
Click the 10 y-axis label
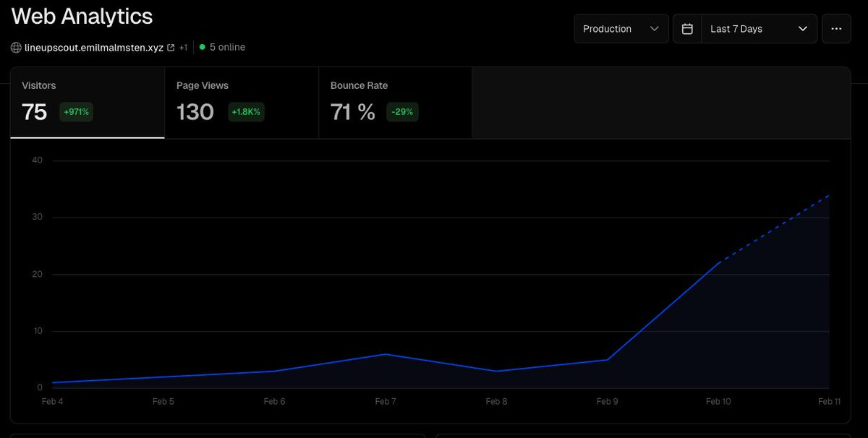[38, 332]
